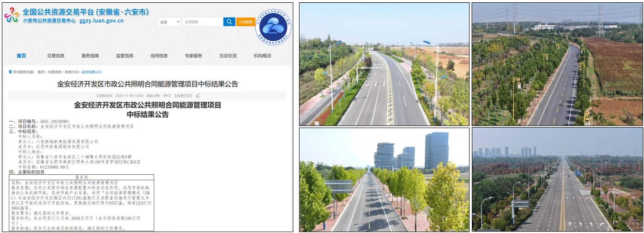The width and height of the screenshot is (644, 233).
Task: Open the 机构概况 navigation item
Action: [262, 56]
